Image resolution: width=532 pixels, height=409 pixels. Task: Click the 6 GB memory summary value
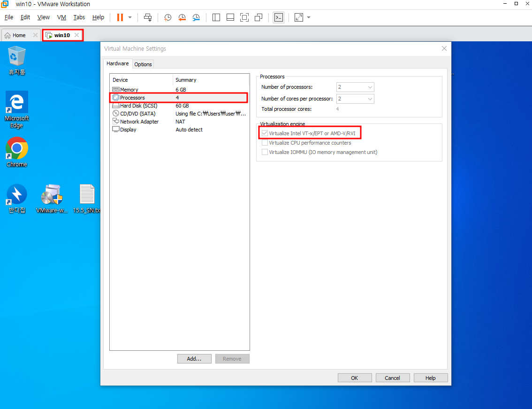click(x=181, y=90)
